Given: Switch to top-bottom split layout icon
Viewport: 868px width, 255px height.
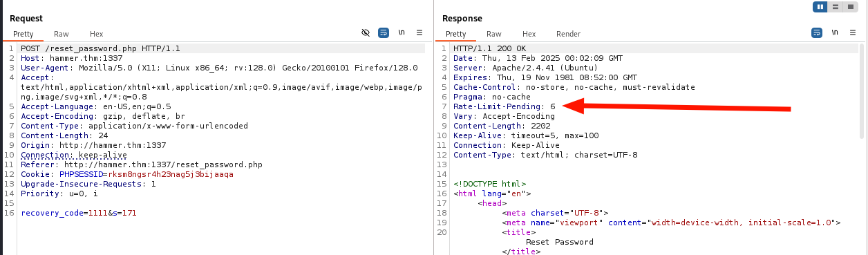Looking at the screenshot, I should coord(836,7).
